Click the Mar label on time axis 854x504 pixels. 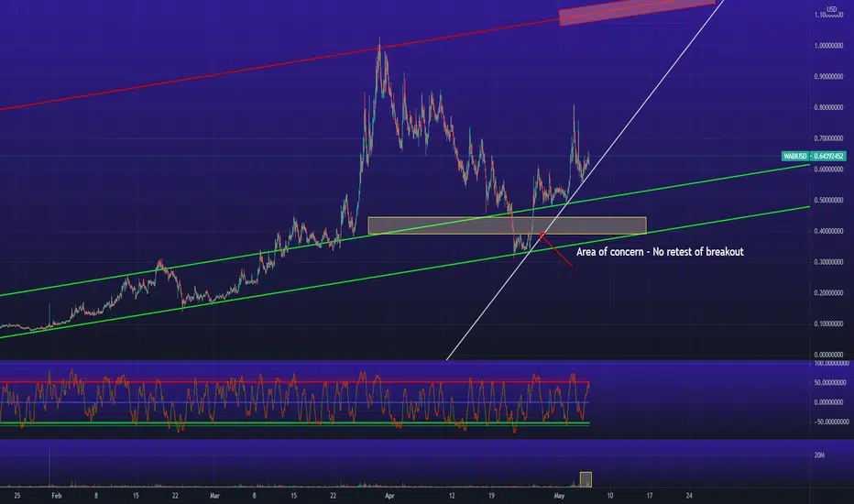(x=214, y=496)
